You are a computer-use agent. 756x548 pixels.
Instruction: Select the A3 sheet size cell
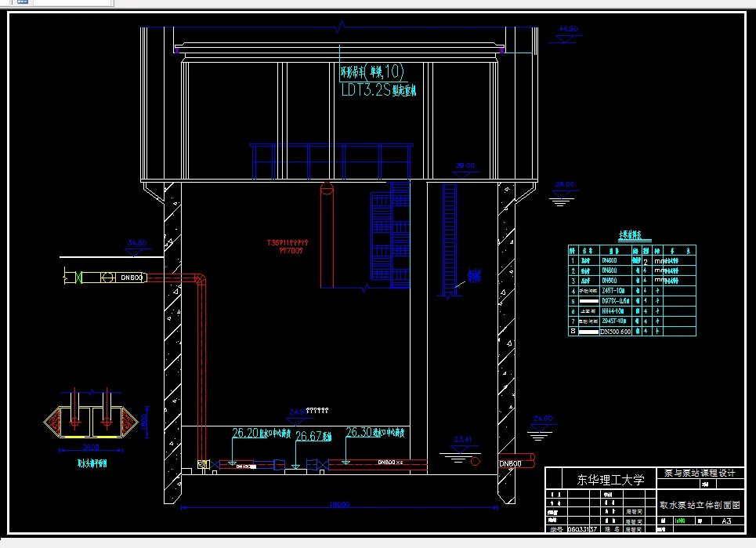tap(726, 521)
